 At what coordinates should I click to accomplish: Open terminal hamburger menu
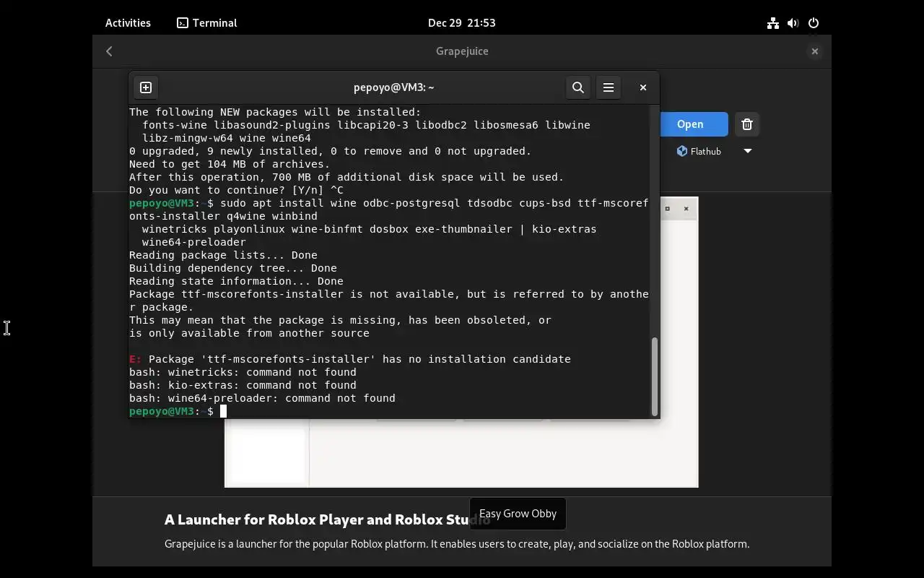[609, 87]
